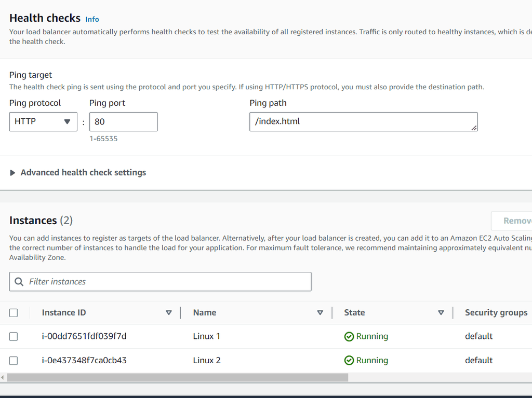Sort by Instance ID column arrow
Screen dimensions: 532x398
168,313
